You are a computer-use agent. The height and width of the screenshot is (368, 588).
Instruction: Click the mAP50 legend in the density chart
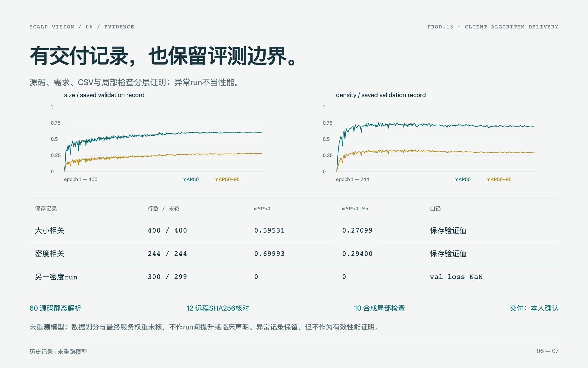(x=462, y=179)
